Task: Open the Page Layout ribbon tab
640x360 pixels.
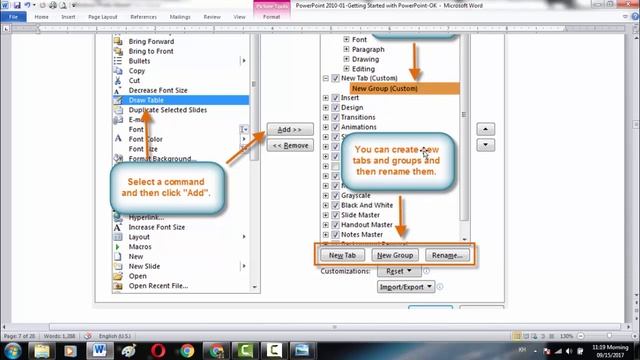Action: pyautogui.click(x=102, y=17)
